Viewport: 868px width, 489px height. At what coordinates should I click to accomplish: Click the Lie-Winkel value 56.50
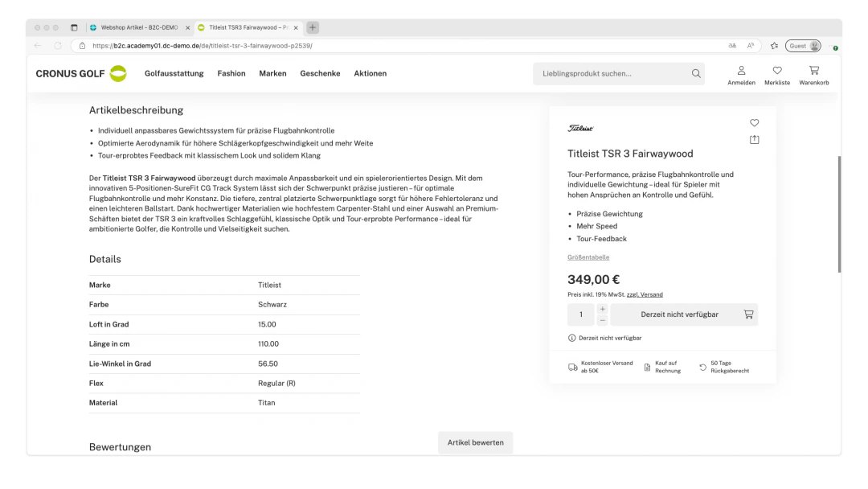click(268, 364)
